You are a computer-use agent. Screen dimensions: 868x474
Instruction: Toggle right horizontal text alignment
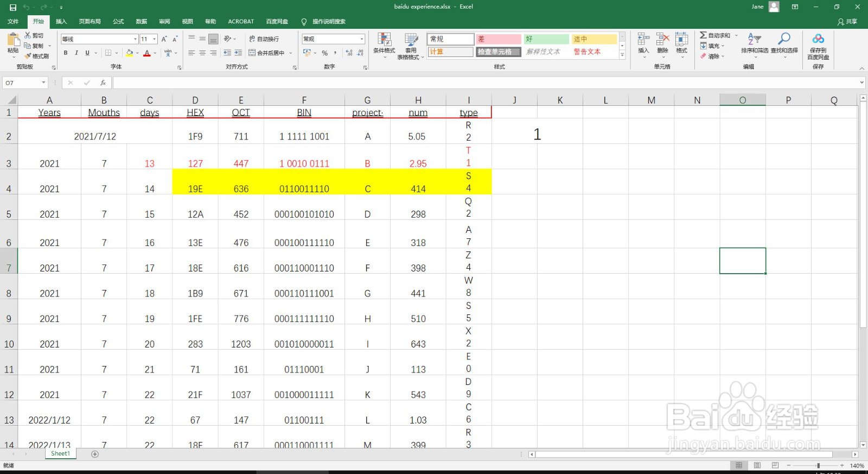point(213,53)
